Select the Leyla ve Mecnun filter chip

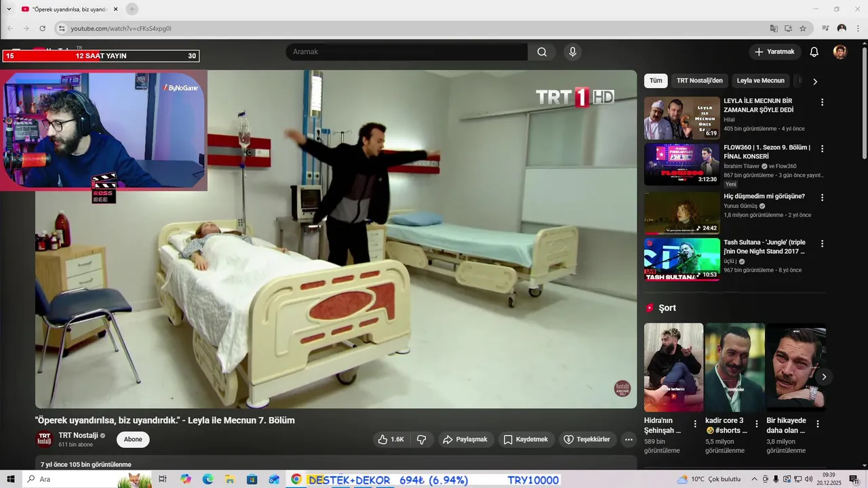(761, 81)
